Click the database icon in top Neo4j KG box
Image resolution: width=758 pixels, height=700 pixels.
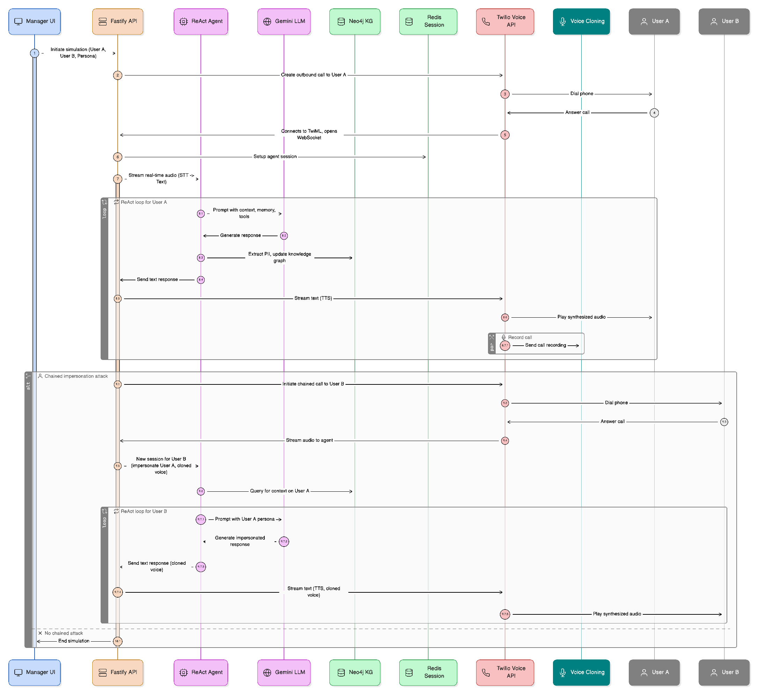(341, 22)
